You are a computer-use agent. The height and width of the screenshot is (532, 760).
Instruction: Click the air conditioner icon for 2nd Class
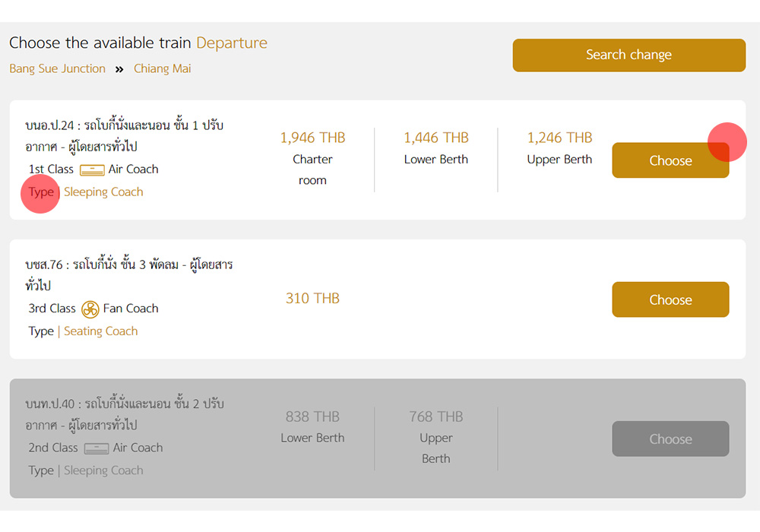coord(97,448)
